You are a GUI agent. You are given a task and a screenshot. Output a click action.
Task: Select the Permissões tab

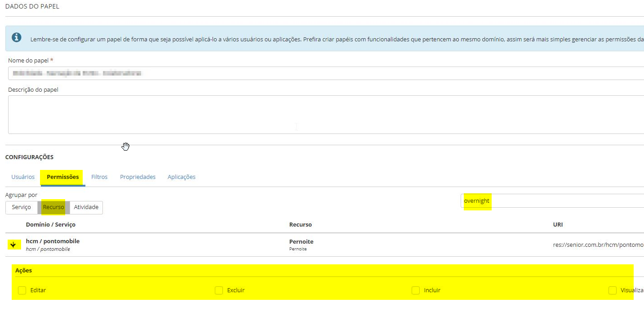pos(63,177)
